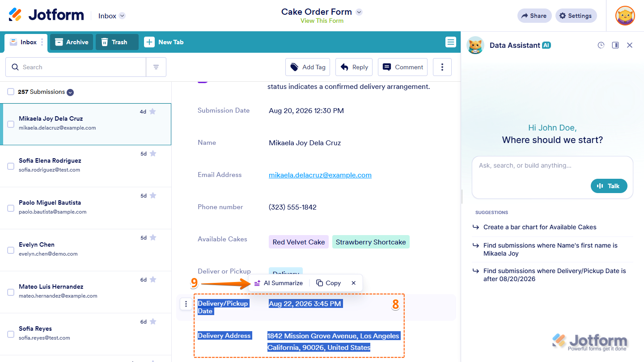Open Sofia Elena Rodriguez submission
Viewport: 644px width, 362px height.
(x=85, y=166)
